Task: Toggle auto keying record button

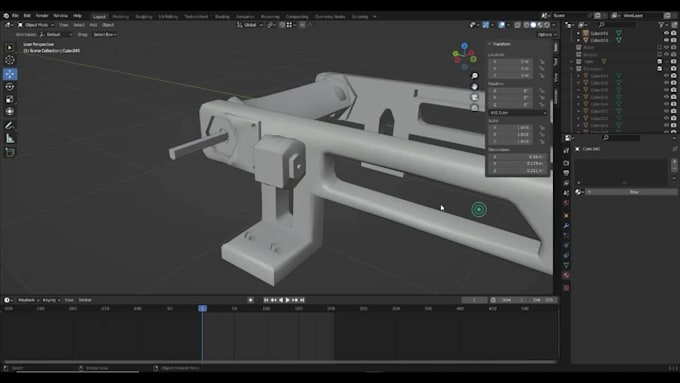Action: pyautogui.click(x=250, y=300)
